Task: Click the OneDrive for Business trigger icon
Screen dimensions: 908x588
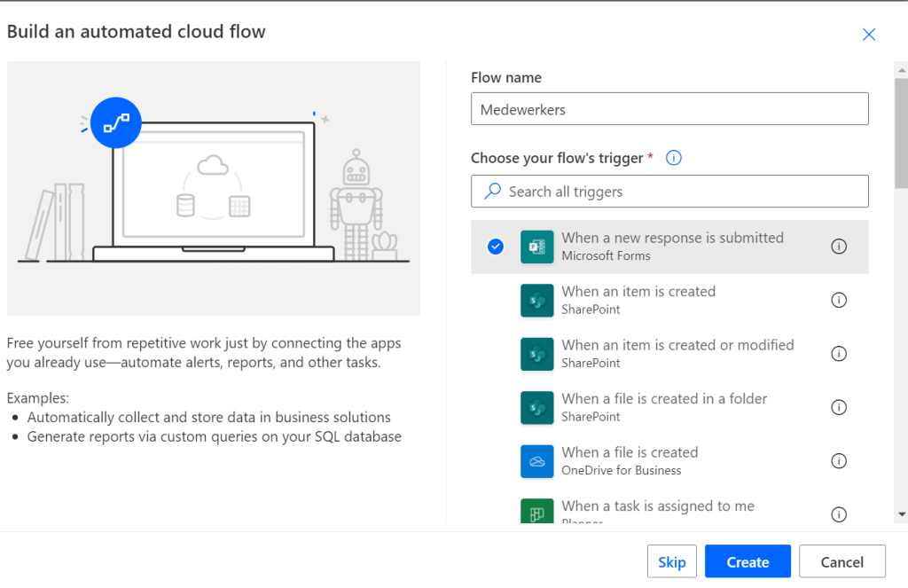Action: coord(536,461)
